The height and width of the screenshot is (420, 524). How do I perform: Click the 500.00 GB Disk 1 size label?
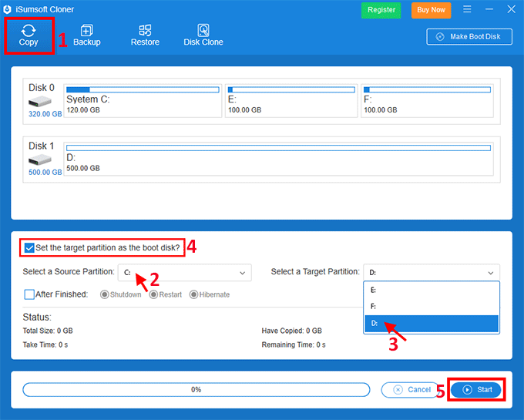45,172
